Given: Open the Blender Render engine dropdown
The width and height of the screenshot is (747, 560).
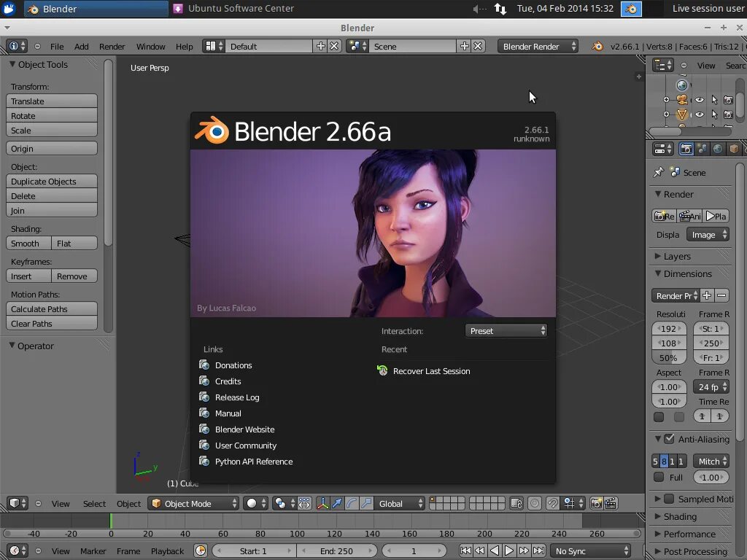Looking at the screenshot, I should click(x=538, y=46).
